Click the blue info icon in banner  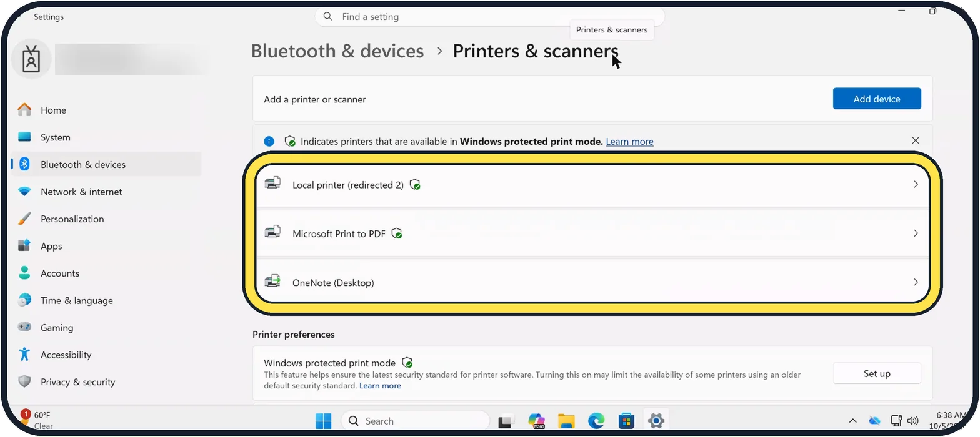[269, 141]
